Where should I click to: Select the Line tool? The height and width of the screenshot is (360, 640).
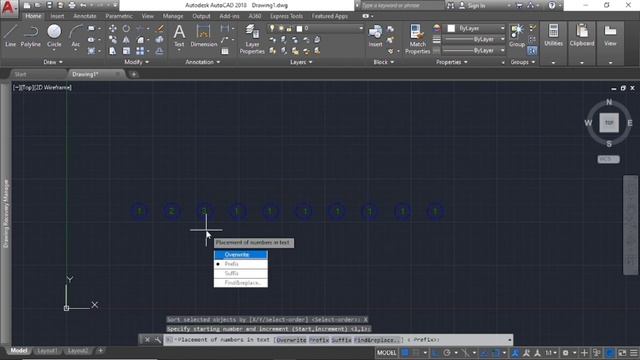pyautogui.click(x=10, y=36)
